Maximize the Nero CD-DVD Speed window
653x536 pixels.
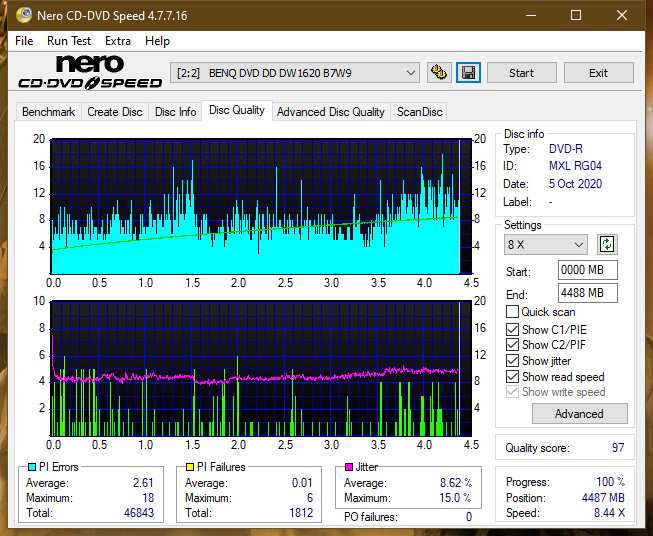(576, 15)
